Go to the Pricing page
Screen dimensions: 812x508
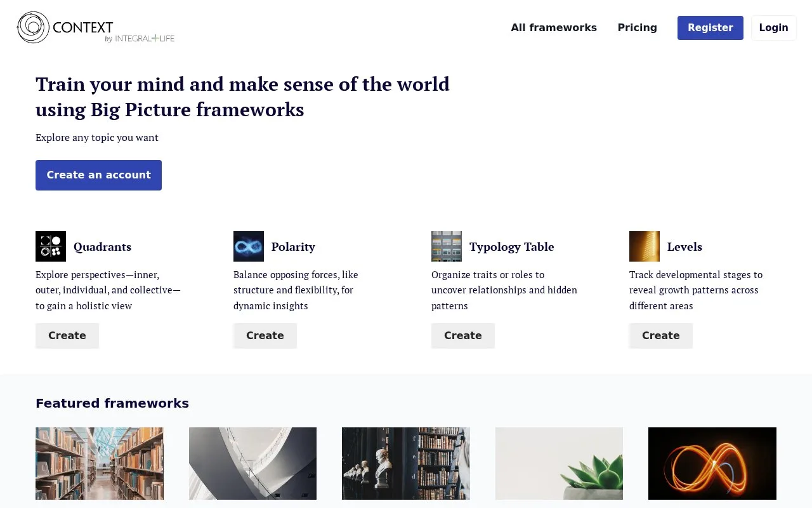(x=638, y=28)
